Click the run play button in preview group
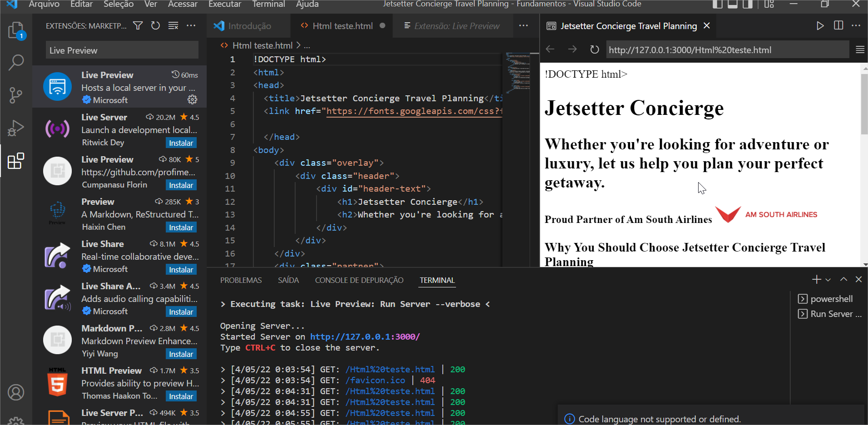Image resolution: width=868 pixels, height=425 pixels. [820, 26]
